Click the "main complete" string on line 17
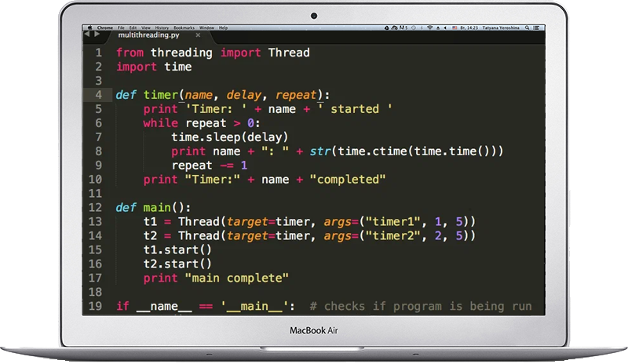This screenshot has height=364, width=628. [237, 278]
